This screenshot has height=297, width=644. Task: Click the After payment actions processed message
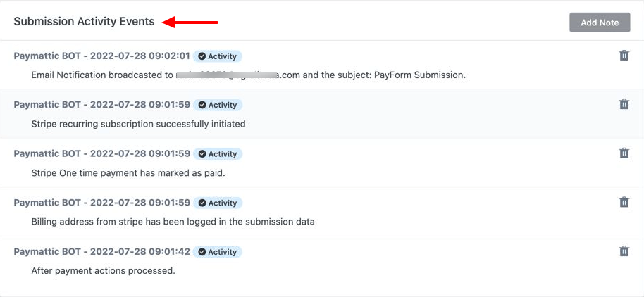103,271
